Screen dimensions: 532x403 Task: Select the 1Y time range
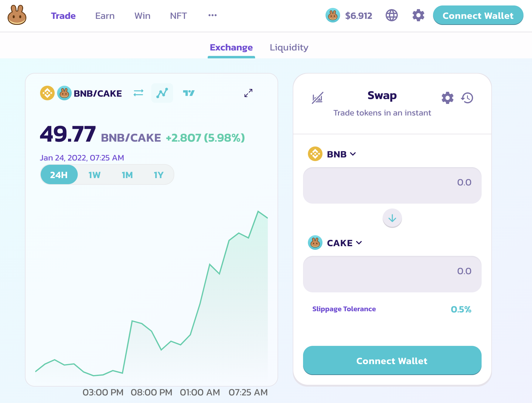(x=159, y=175)
